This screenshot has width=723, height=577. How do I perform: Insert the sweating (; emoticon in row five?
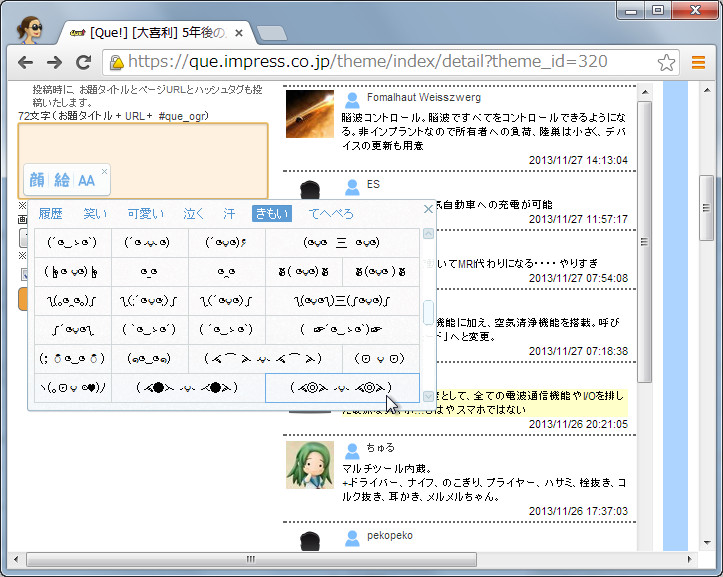tap(72, 358)
